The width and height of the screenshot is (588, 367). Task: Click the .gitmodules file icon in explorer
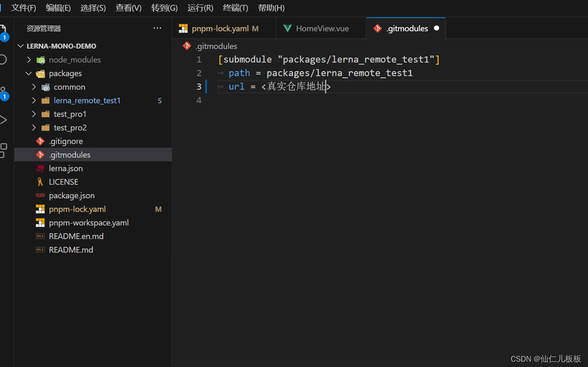click(40, 155)
